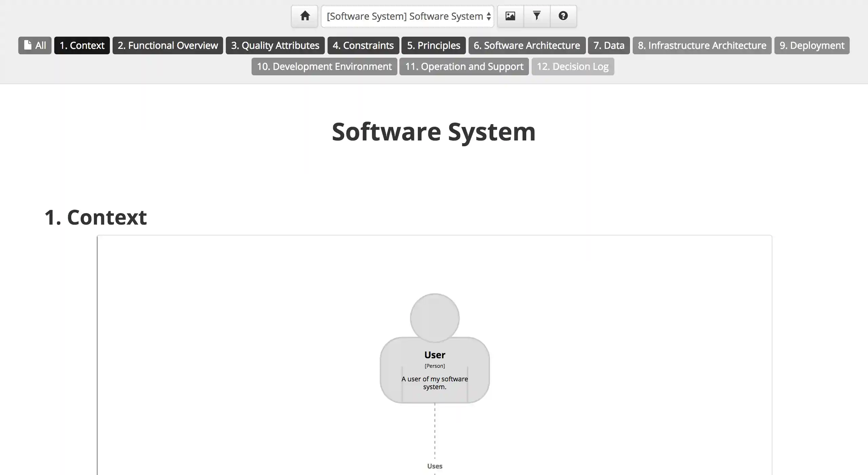The height and width of the screenshot is (475, 868).
Task: Select the 5. Principles section
Action: click(x=433, y=45)
